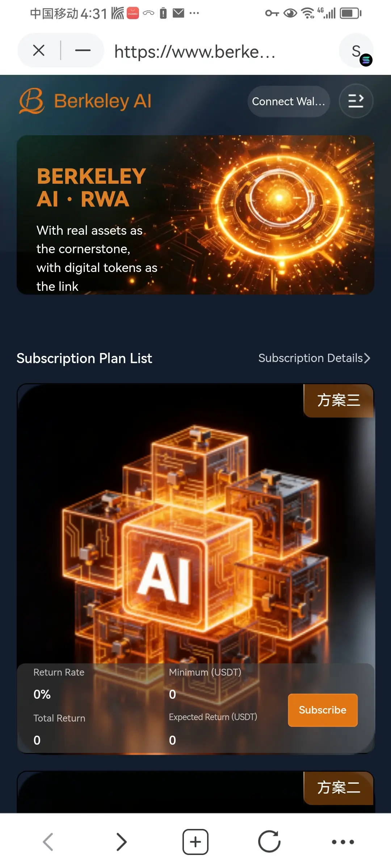The image size is (391, 868).
Task: Open the Berkeley AI RWA banner
Action: tap(195, 215)
